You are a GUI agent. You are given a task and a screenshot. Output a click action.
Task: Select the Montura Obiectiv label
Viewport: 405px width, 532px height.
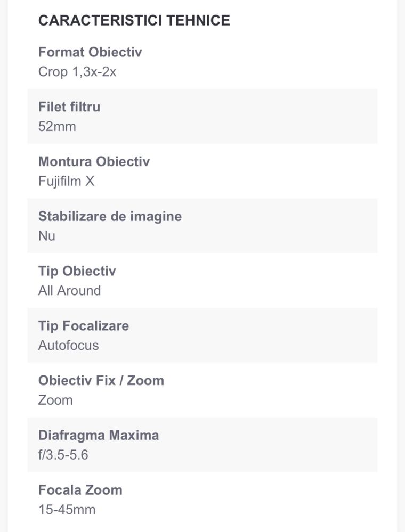(94, 161)
